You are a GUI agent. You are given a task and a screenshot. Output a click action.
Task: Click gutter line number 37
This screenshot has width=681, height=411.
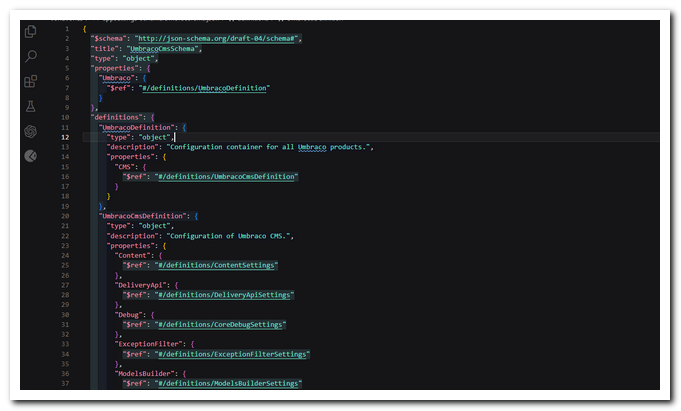65,384
